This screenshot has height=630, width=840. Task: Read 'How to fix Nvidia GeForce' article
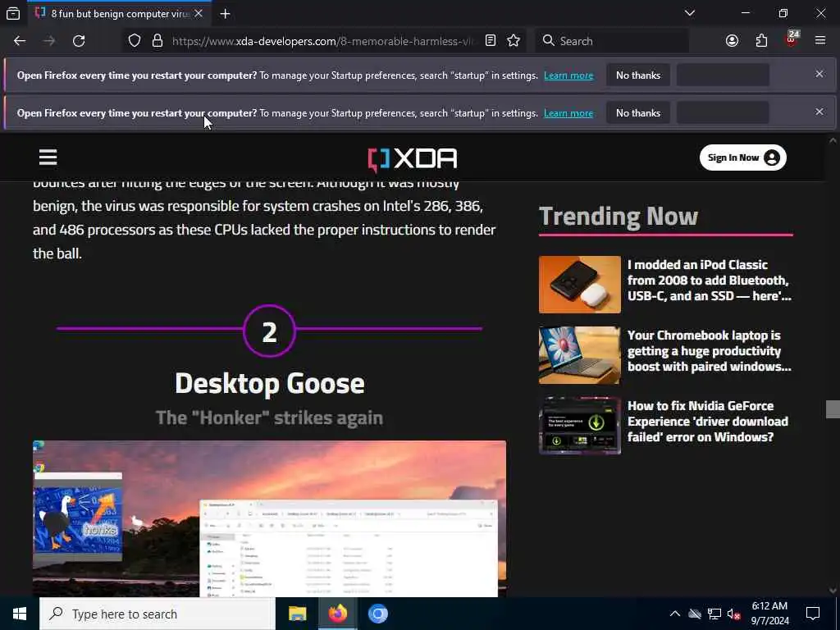coord(708,422)
